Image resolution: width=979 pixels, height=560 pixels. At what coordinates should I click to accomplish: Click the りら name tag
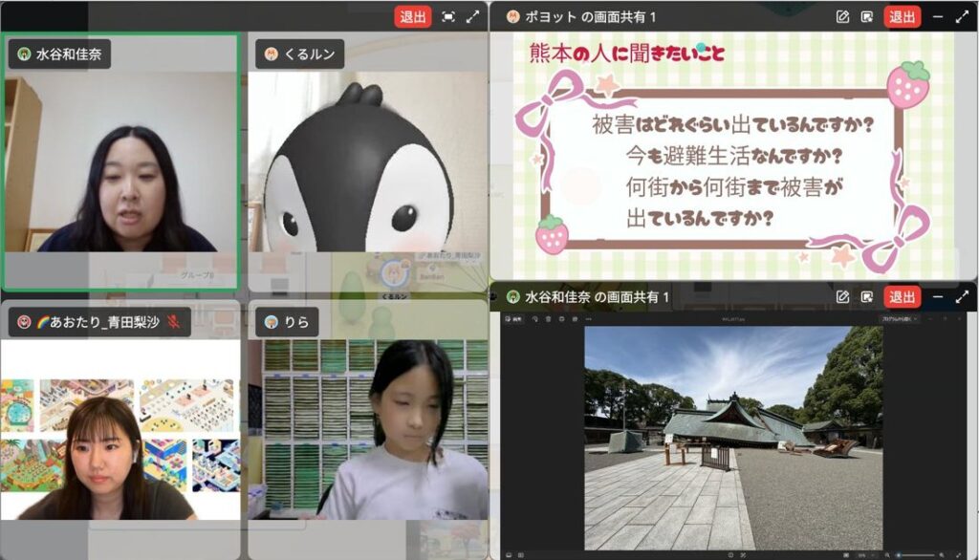tap(287, 322)
